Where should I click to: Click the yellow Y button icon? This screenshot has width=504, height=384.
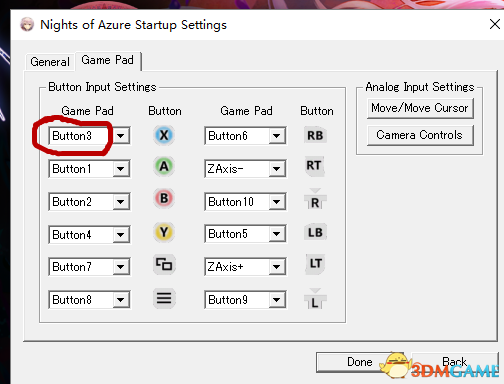click(164, 232)
